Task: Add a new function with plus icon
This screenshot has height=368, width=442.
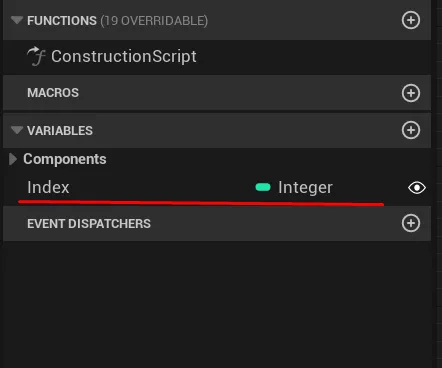Action: coord(411,20)
